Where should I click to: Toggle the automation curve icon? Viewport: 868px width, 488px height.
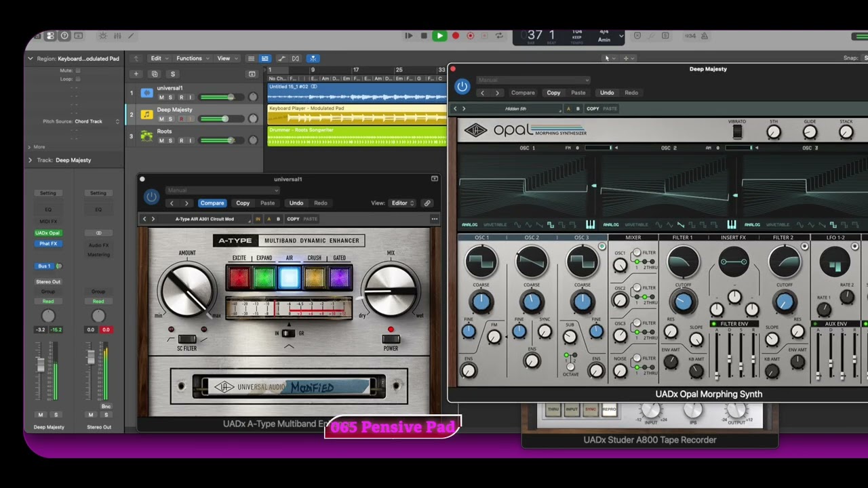(281, 58)
